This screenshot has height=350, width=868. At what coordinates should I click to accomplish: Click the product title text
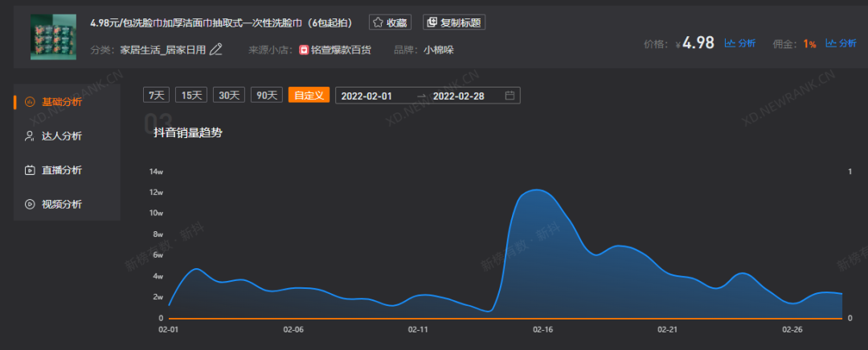[x=222, y=22]
